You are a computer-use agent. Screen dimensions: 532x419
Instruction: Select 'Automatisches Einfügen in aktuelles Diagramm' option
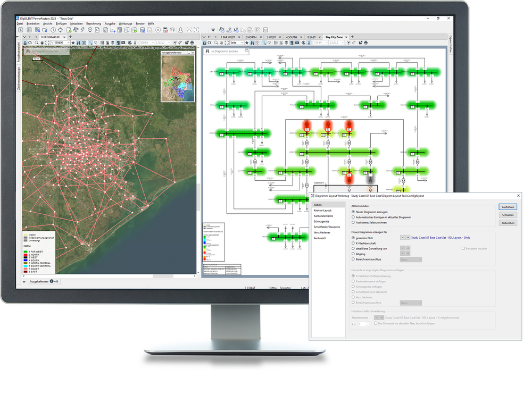[x=353, y=217]
